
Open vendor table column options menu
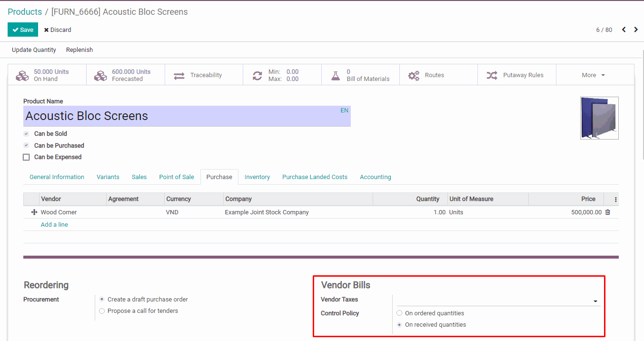[615, 200]
